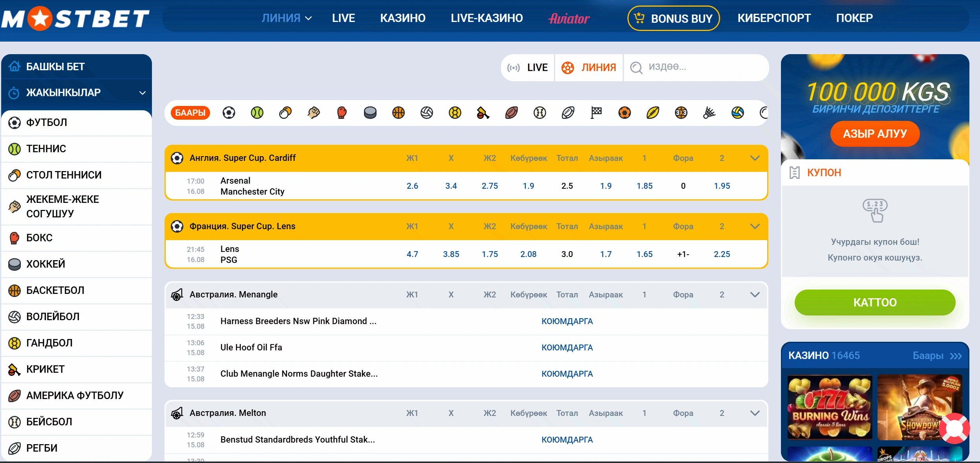Select the basketball icon in the sports filter bar
The image size is (980, 463).
[x=399, y=113]
